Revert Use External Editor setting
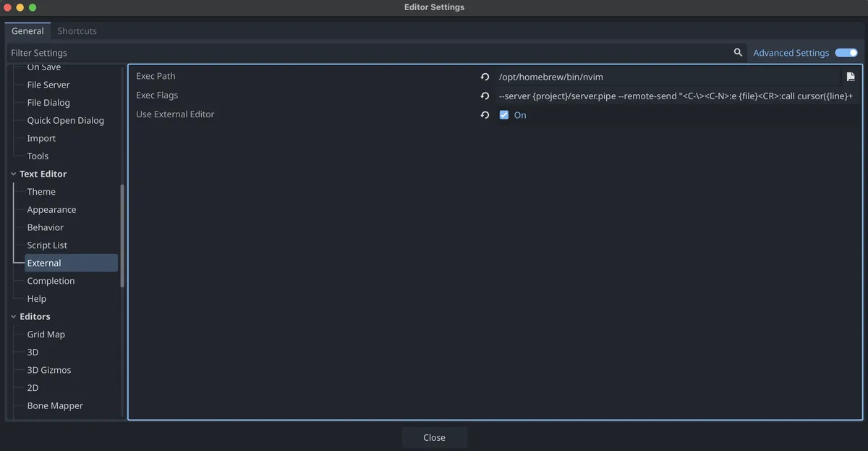This screenshot has width=868, height=451. click(x=485, y=114)
